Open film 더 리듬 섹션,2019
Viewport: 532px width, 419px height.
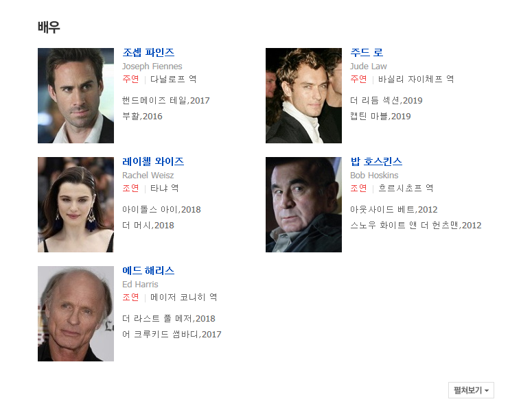pyautogui.click(x=386, y=100)
